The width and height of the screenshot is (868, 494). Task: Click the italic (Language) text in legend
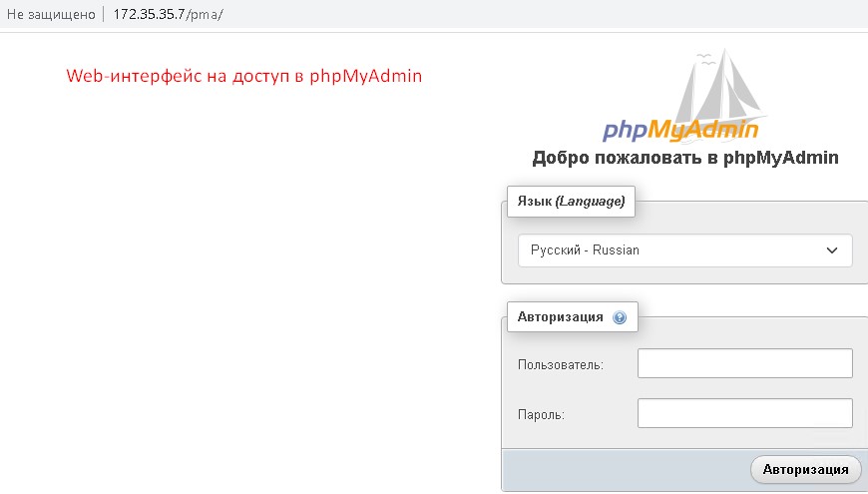click(591, 202)
